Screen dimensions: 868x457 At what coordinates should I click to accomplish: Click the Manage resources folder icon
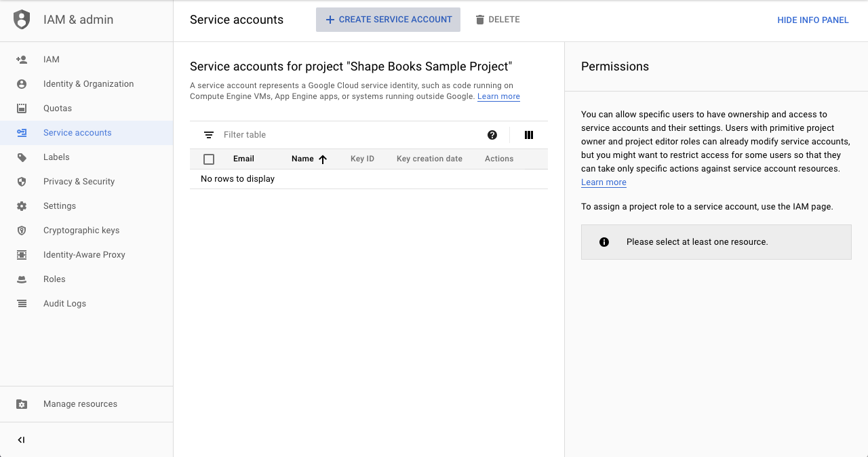(x=22, y=404)
